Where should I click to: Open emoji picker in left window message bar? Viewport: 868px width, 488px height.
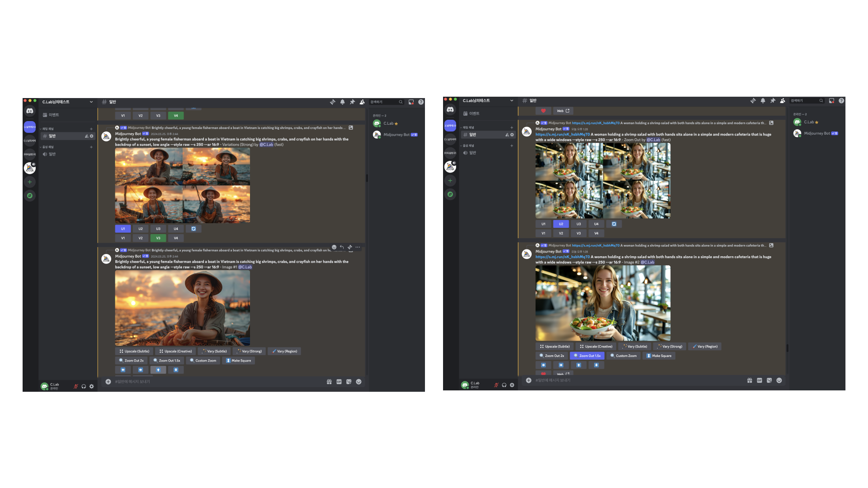click(x=359, y=382)
